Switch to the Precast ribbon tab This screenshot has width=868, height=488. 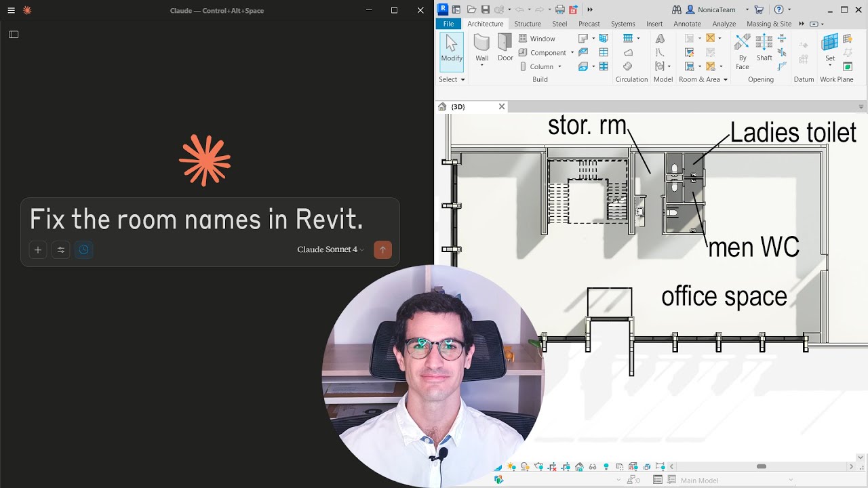589,24
